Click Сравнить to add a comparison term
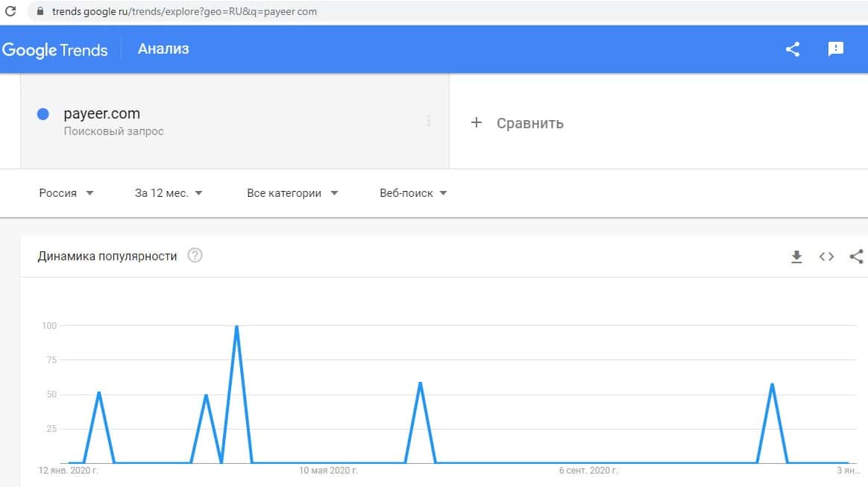This screenshot has height=487, width=868. (x=518, y=123)
